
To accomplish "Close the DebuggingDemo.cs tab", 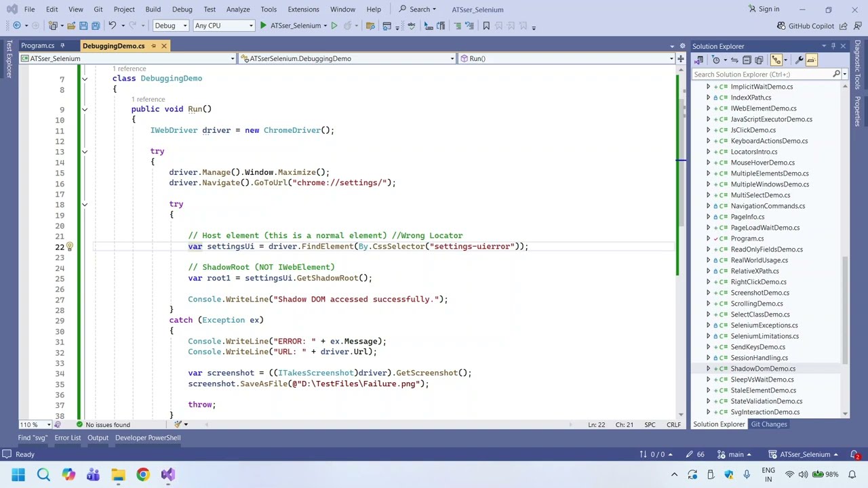I will tap(163, 46).
